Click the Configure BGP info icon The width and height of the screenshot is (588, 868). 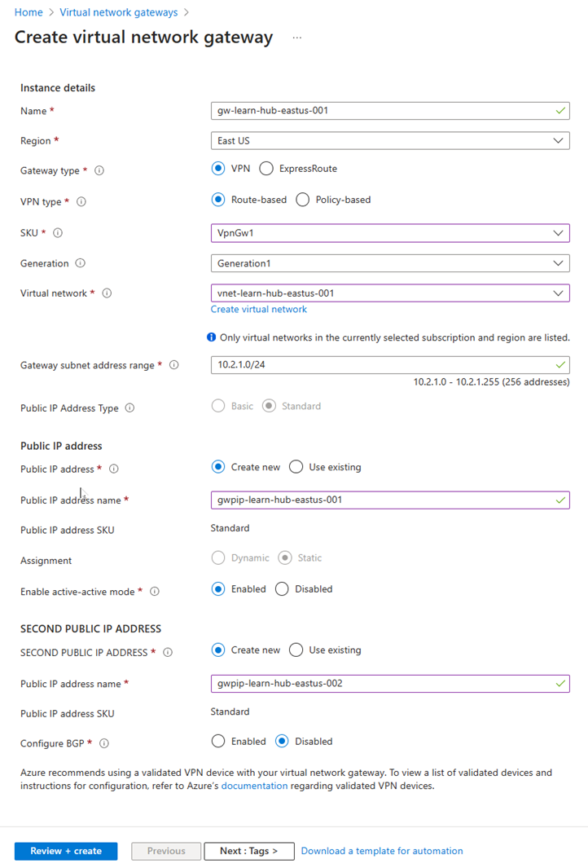104,743
